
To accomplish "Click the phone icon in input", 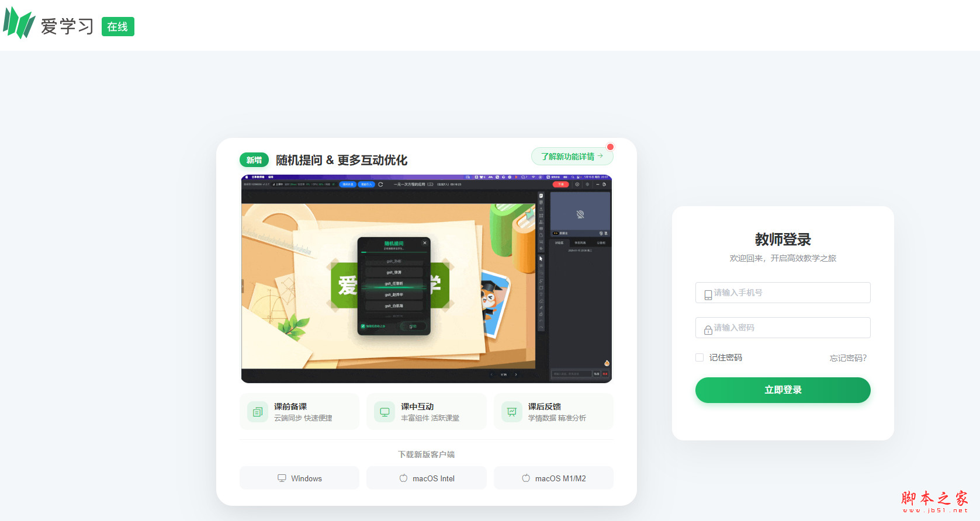I will [x=708, y=295].
